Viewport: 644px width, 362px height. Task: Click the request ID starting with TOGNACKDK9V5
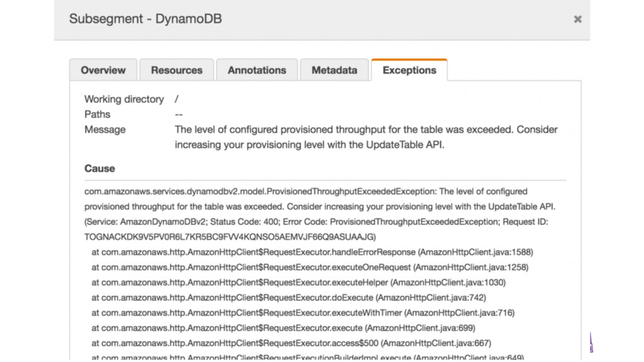tap(230, 237)
